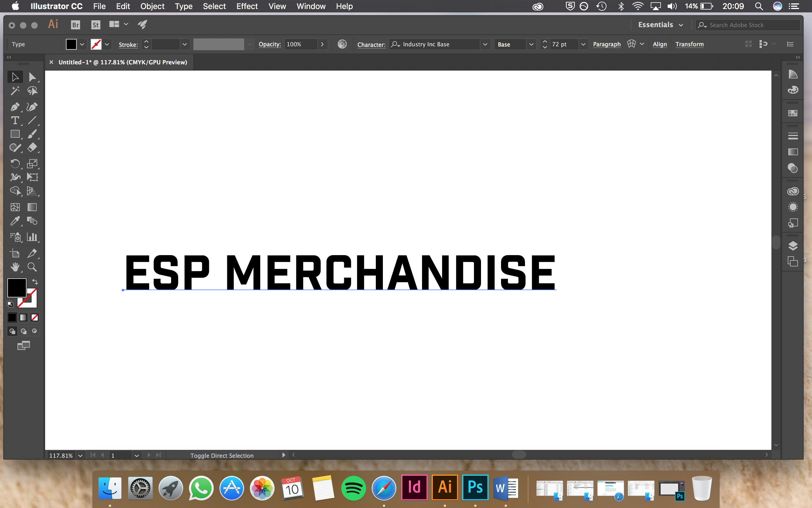Click the black Fill swatch in the toolbox
812x508 pixels.
(16, 287)
